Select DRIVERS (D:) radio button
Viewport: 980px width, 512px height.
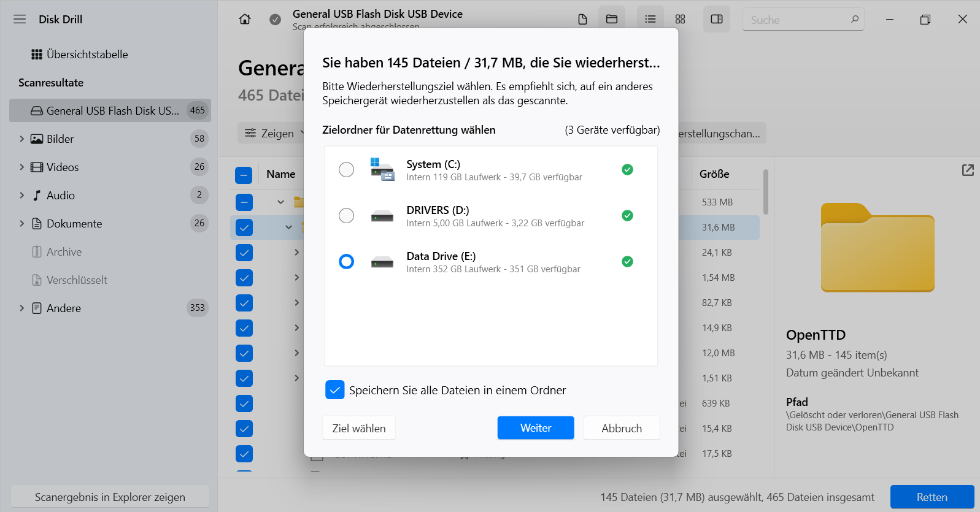tap(347, 215)
